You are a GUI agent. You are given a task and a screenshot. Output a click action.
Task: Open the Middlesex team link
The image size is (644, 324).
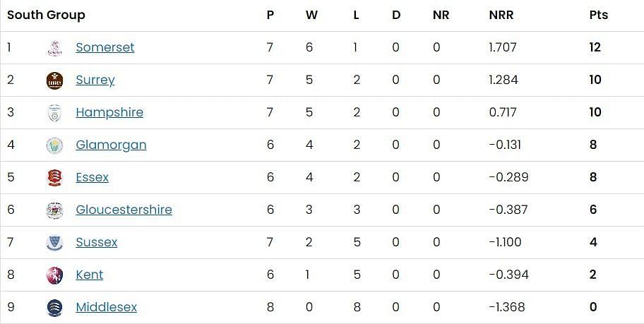pos(106,307)
